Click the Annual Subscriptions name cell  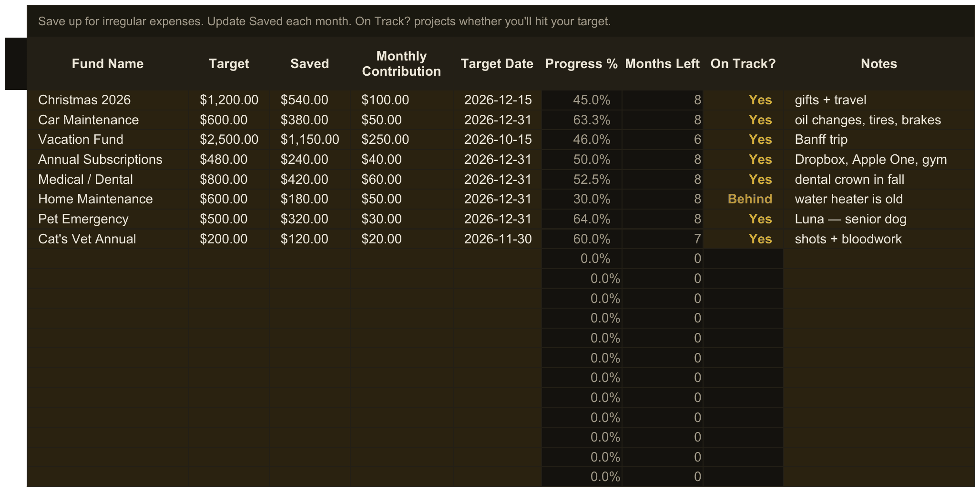[x=108, y=160]
